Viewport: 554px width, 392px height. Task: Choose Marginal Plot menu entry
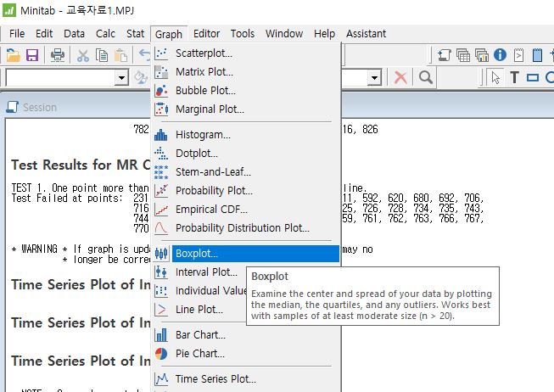coord(246,109)
